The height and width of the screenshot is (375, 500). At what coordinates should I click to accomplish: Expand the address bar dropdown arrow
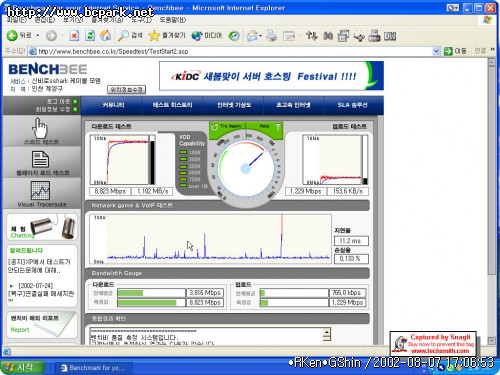point(436,51)
